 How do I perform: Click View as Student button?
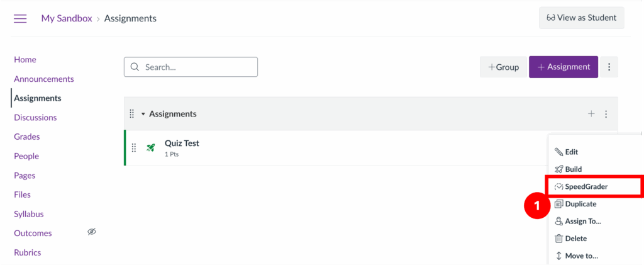point(581,18)
